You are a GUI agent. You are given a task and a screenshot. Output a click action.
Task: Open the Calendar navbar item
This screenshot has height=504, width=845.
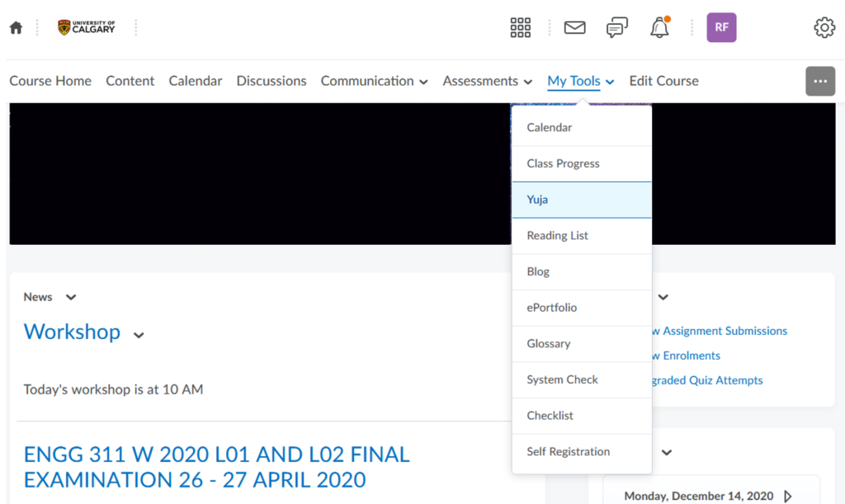(195, 81)
